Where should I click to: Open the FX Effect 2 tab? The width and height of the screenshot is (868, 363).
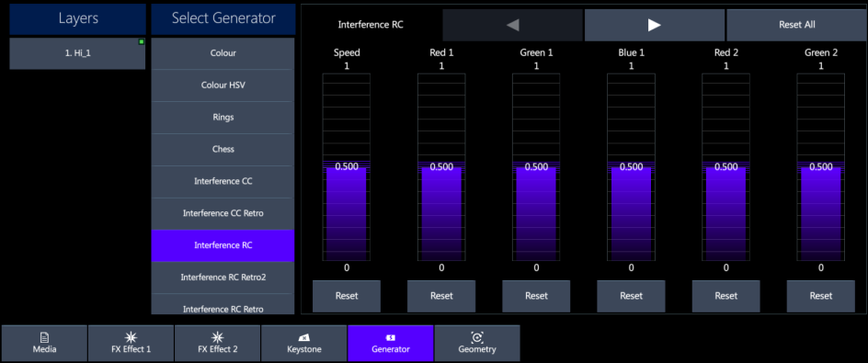pyautogui.click(x=218, y=343)
